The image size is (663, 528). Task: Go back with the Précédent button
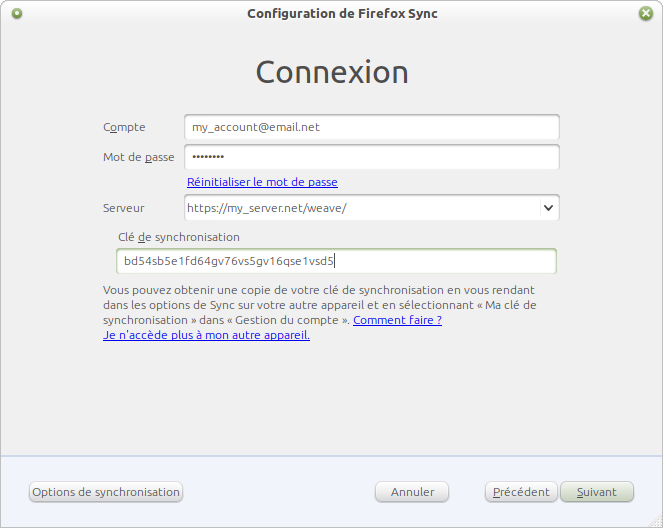click(x=521, y=492)
